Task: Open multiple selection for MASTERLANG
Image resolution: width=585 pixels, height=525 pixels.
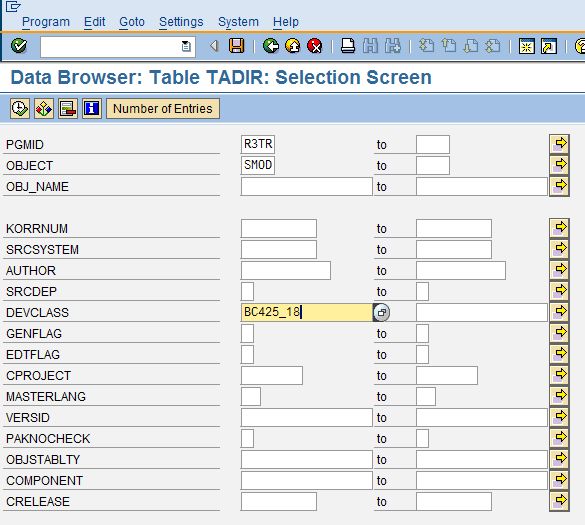Action: coord(559,396)
